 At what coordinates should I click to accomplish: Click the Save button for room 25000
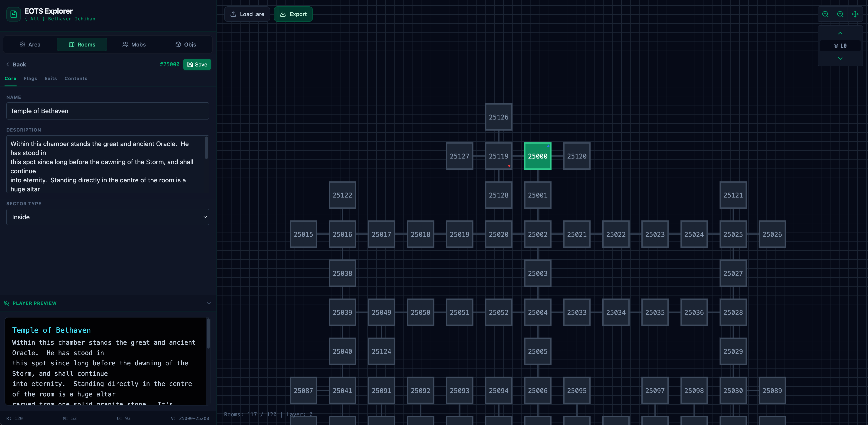197,64
